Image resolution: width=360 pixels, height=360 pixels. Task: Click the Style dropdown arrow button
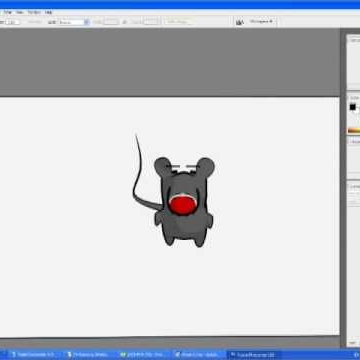click(x=87, y=22)
